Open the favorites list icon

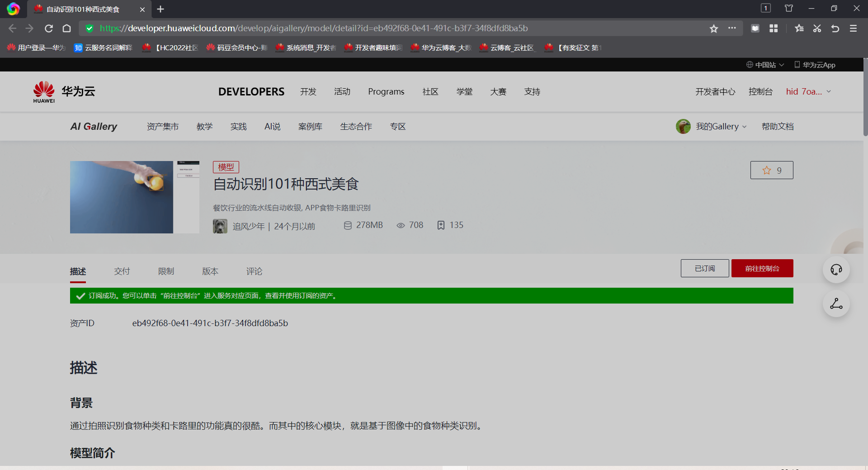click(799, 28)
